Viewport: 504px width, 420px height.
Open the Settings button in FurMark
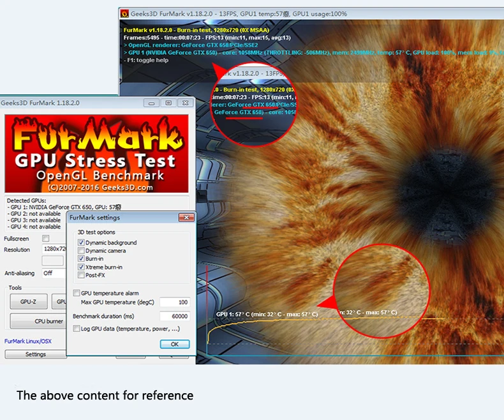point(35,354)
